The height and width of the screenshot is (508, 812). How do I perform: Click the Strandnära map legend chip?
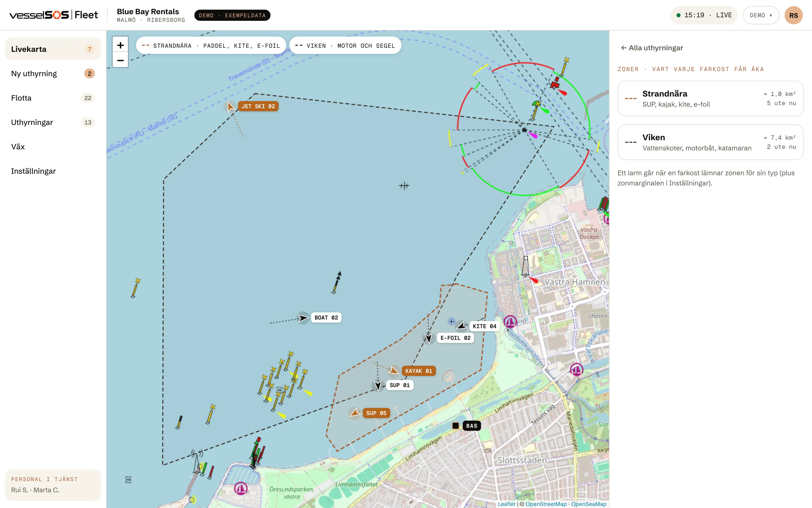pyautogui.click(x=211, y=45)
